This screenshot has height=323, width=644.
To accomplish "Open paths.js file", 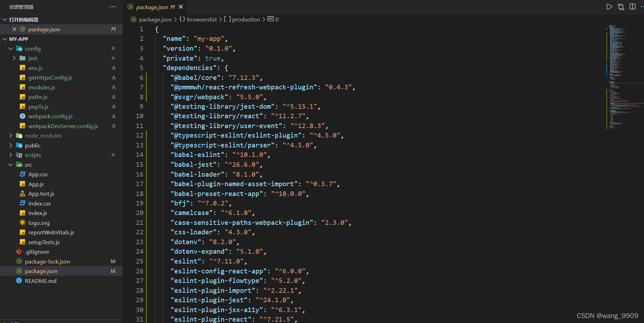I will tap(38, 97).
